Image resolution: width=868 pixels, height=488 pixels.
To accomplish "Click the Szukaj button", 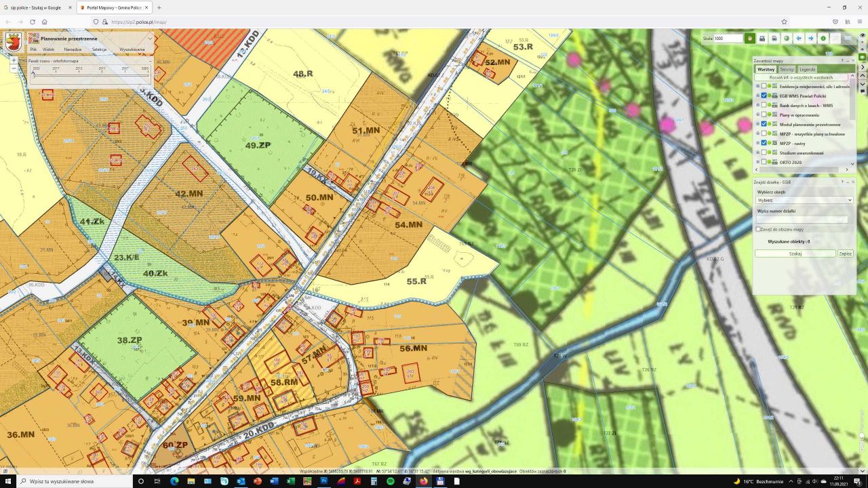I will pyautogui.click(x=795, y=253).
